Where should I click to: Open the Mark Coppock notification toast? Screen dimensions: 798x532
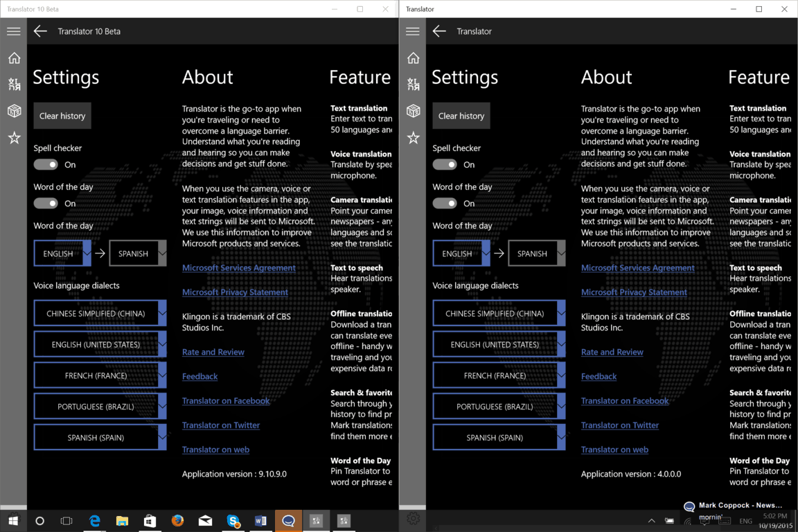pyautogui.click(x=739, y=510)
